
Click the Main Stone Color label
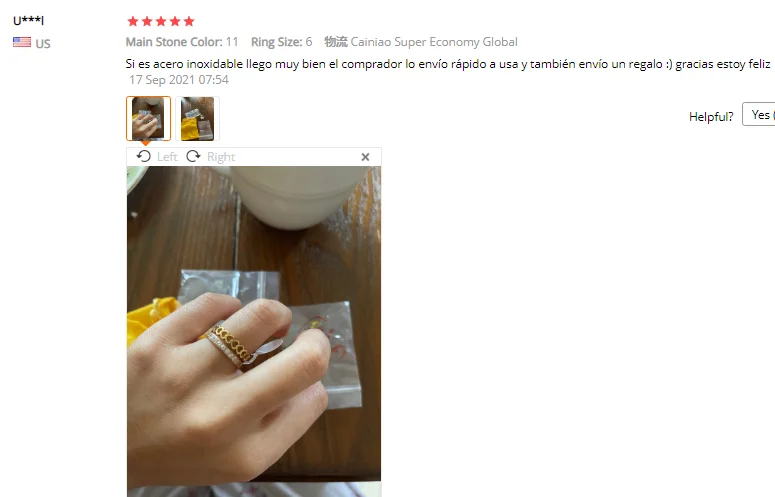click(x=174, y=42)
